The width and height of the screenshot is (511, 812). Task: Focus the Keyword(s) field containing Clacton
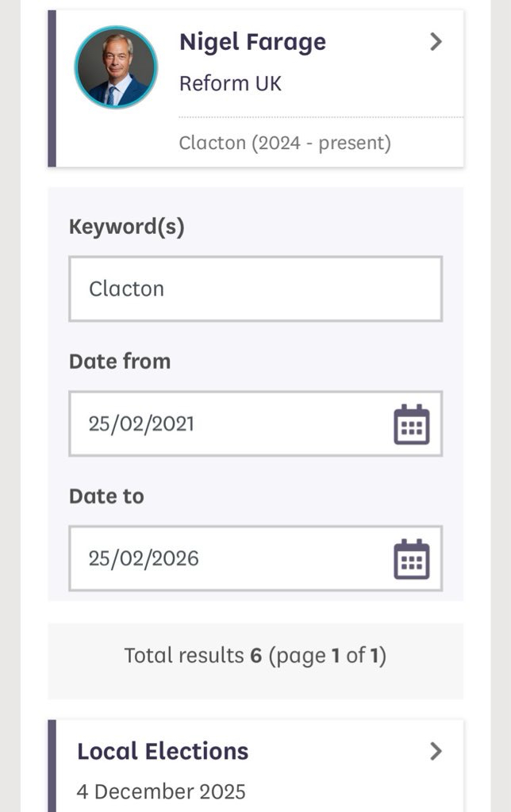pos(255,289)
